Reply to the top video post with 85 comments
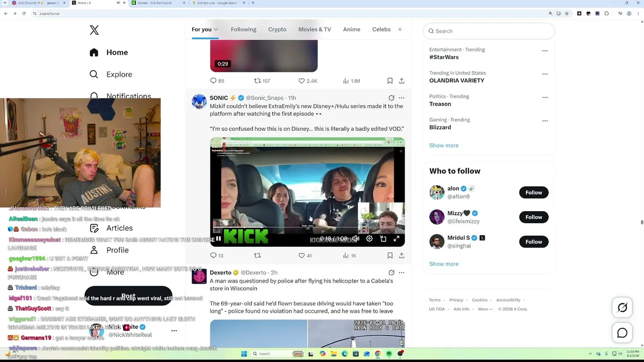Screen dimensions: 644x362 click(217, 80)
